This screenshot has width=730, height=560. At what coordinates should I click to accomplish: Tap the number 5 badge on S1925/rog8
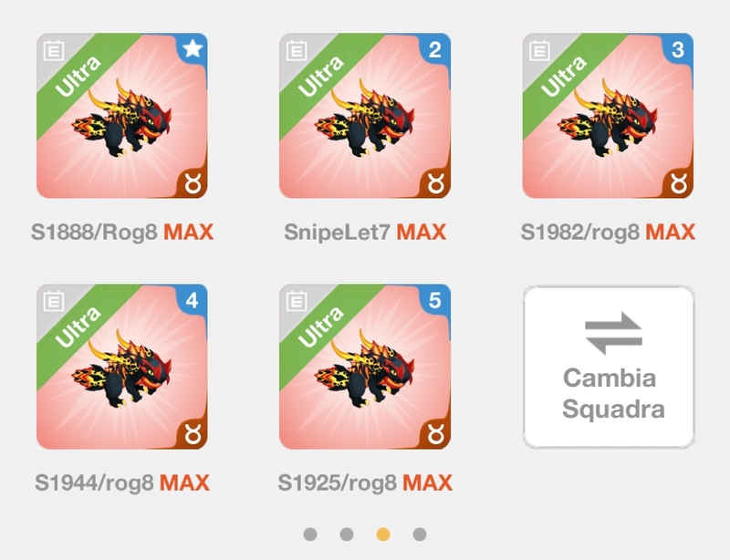pyautogui.click(x=435, y=300)
